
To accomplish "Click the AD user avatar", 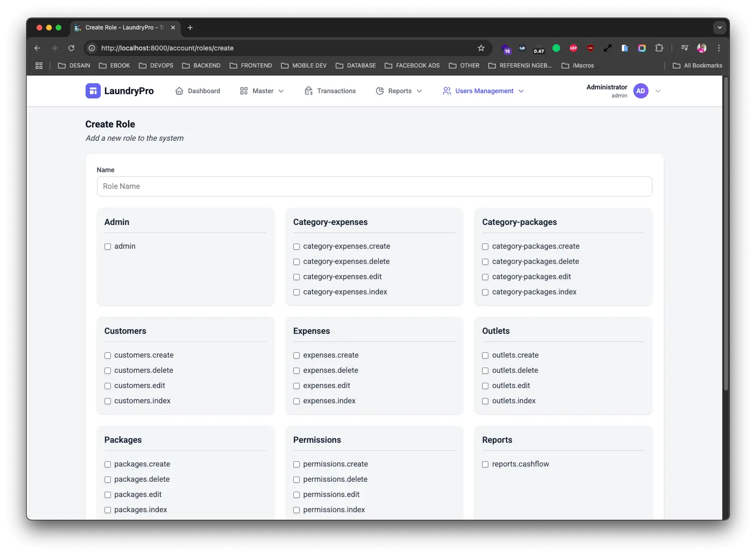I will [x=640, y=91].
